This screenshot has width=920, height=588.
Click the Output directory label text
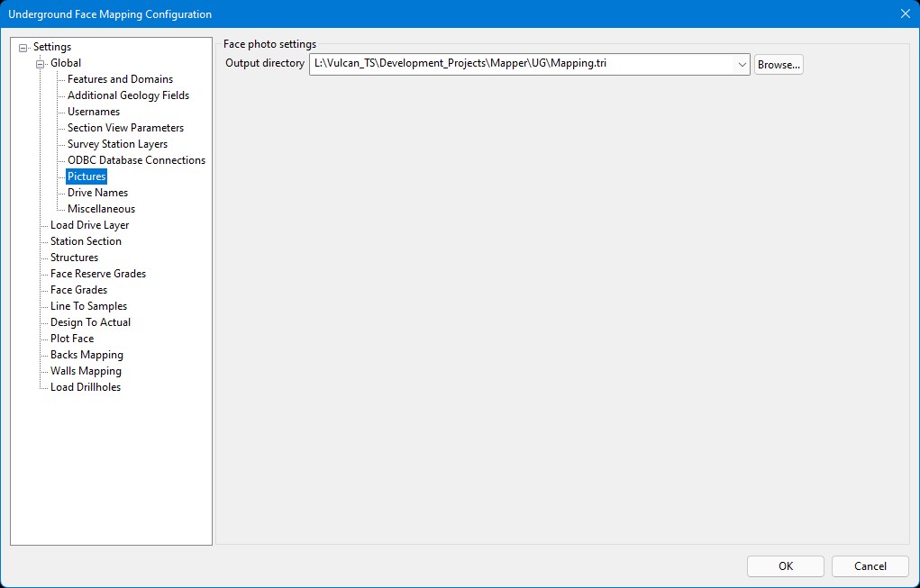[265, 63]
